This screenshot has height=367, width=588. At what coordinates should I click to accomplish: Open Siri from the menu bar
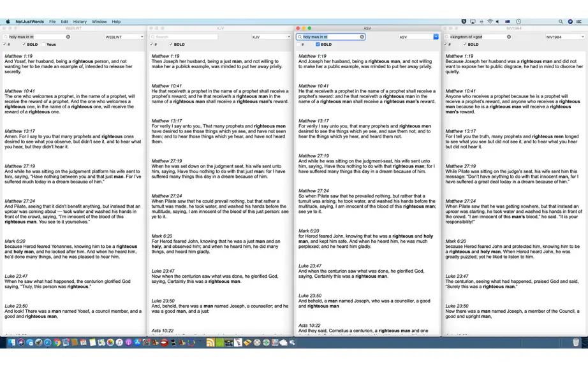570,22
